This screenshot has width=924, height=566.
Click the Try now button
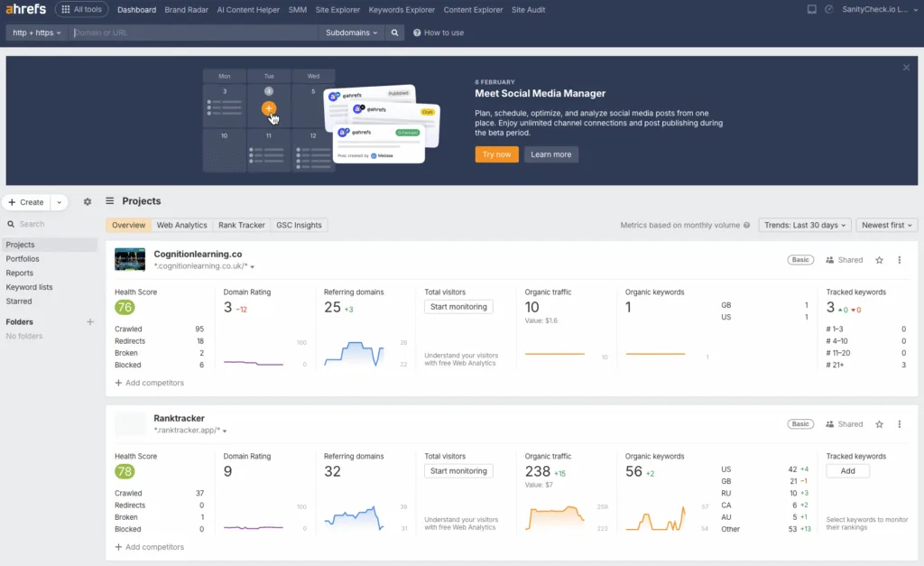click(496, 154)
